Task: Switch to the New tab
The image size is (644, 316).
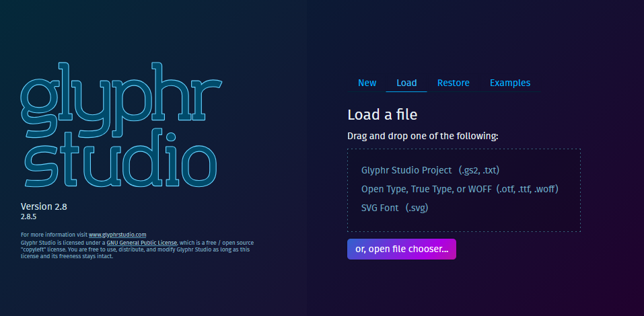Action: [x=367, y=83]
